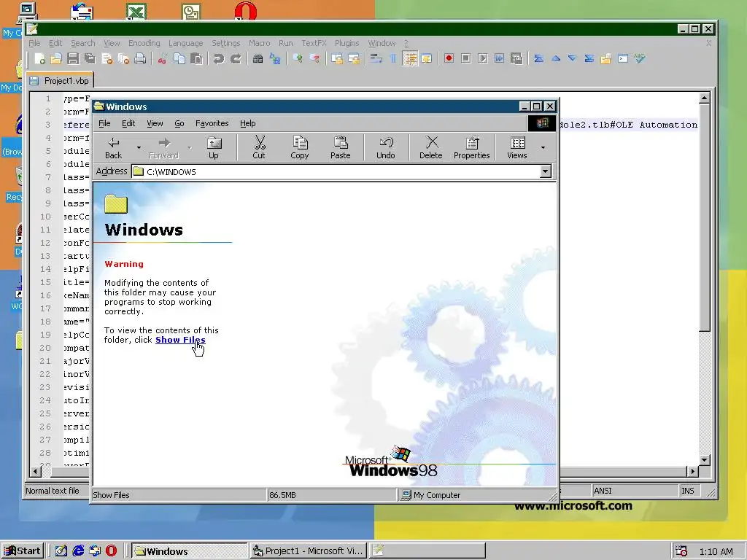Click the binoculars Find icon in Notepad++
The image size is (747, 560).
pyautogui.click(x=258, y=59)
